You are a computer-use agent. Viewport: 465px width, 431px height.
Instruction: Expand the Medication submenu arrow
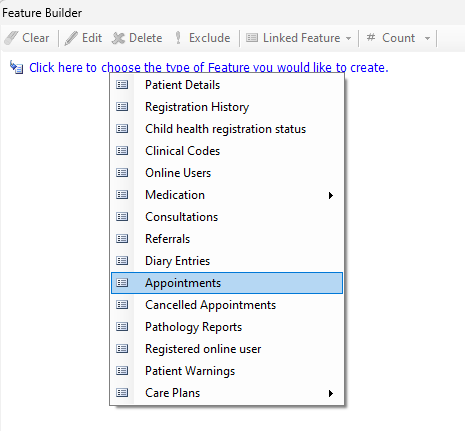coord(330,195)
